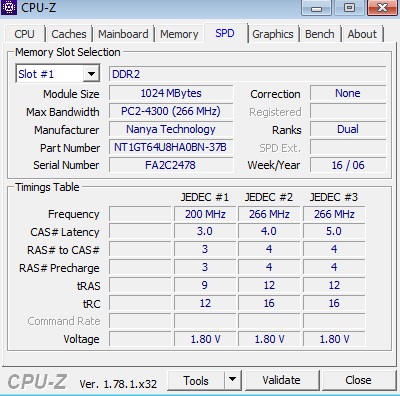Click the Nanya Technology manufacturer field
The image size is (400, 396).
171,129
